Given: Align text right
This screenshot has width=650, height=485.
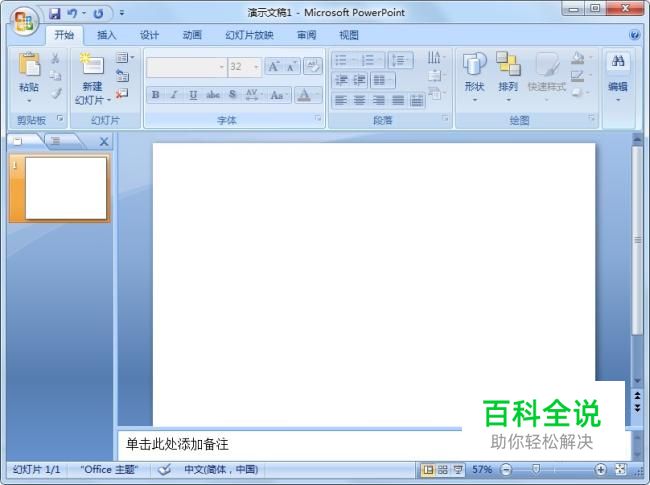Looking at the screenshot, I should [x=378, y=100].
